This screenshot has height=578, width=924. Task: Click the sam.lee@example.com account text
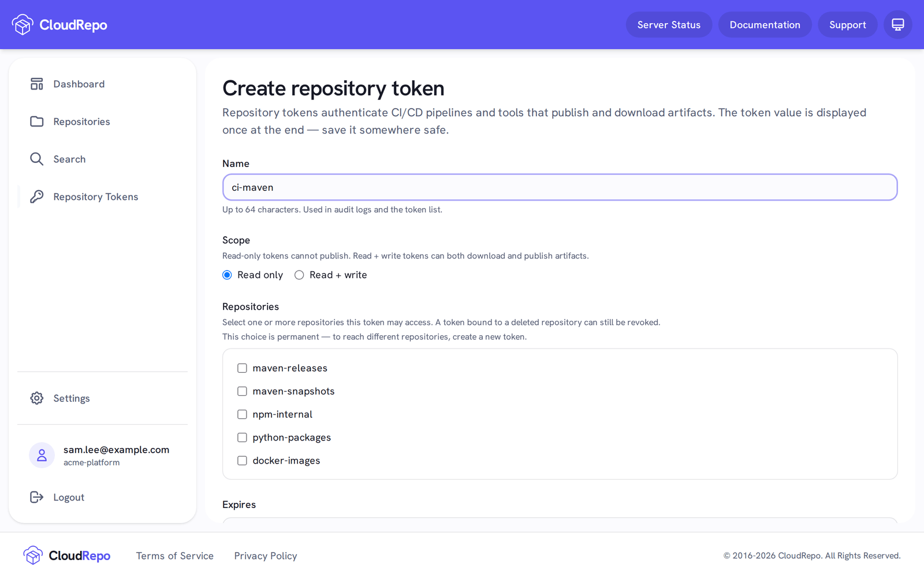(116, 450)
